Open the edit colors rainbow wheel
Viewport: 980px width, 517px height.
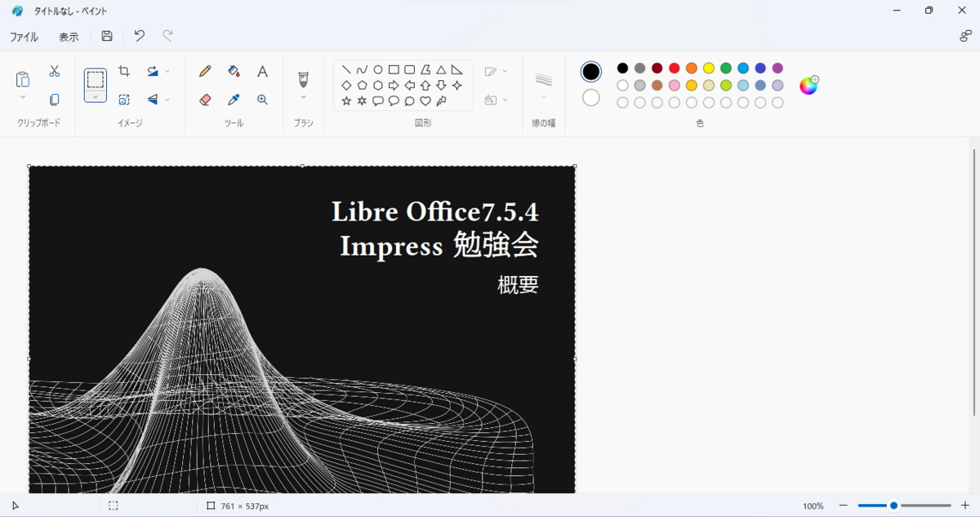[808, 85]
